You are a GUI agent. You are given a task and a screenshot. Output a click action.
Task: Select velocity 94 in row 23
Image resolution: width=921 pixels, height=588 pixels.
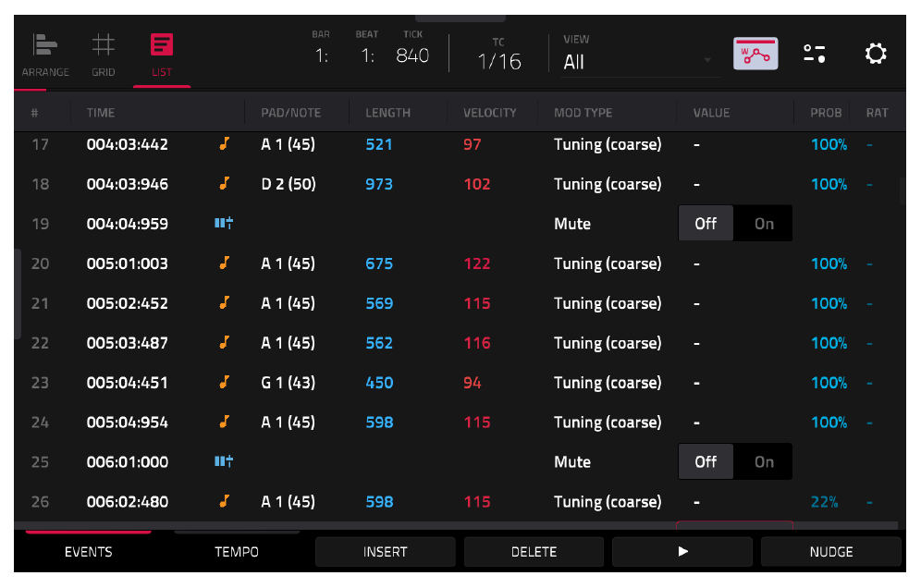click(472, 383)
